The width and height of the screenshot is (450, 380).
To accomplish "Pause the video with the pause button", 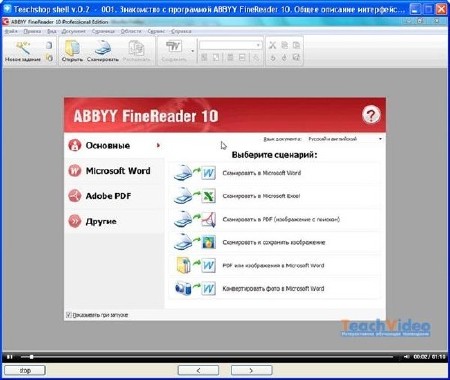I will [10, 357].
